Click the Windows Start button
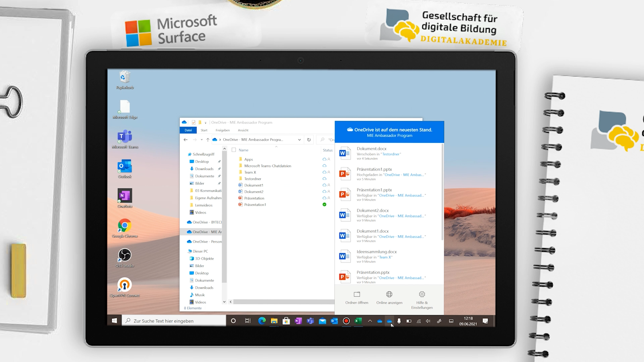644x362 pixels. click(x=114, y=321)
